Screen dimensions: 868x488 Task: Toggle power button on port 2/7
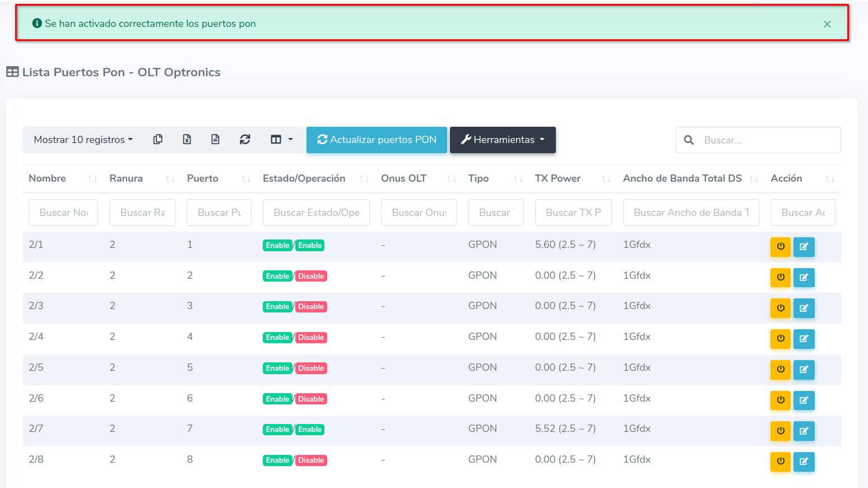click(x=780, y=431)
